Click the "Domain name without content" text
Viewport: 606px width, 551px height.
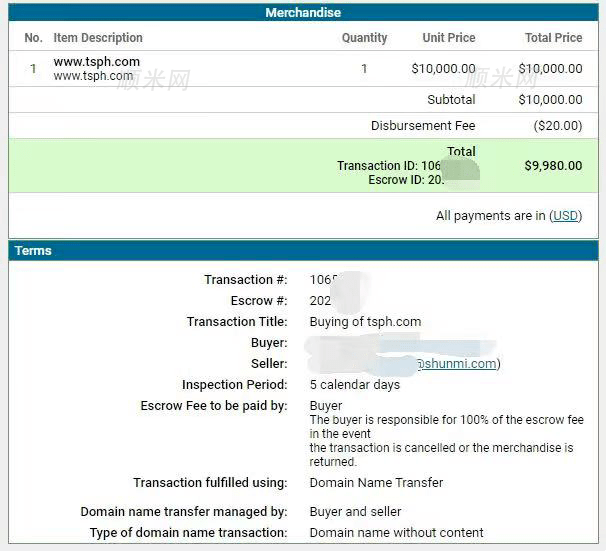(396, 533)
